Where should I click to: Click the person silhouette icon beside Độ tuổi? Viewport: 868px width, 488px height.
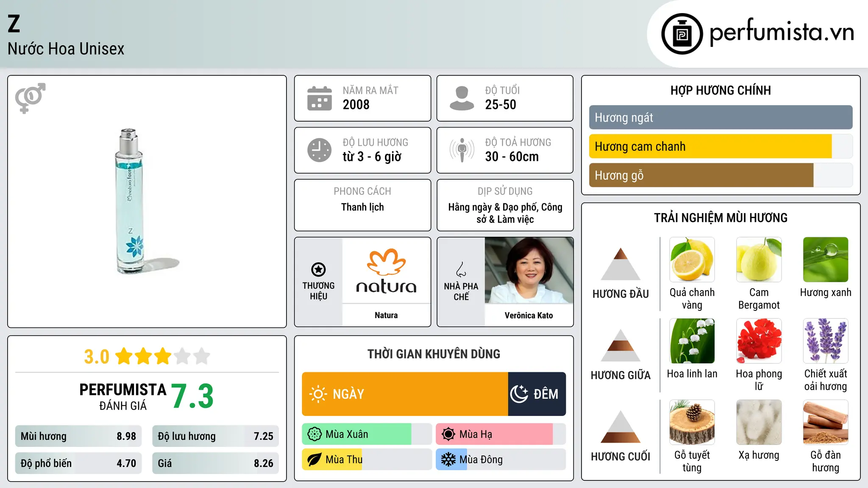(462, 98)
